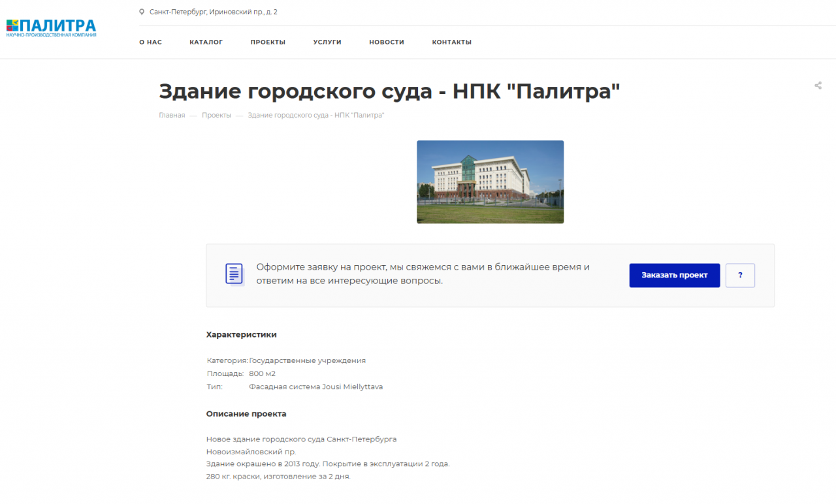Viewport: 836px width, 504px height.
Task: Click the Государственные учреждения category value
Action: (x=307, y=360)
